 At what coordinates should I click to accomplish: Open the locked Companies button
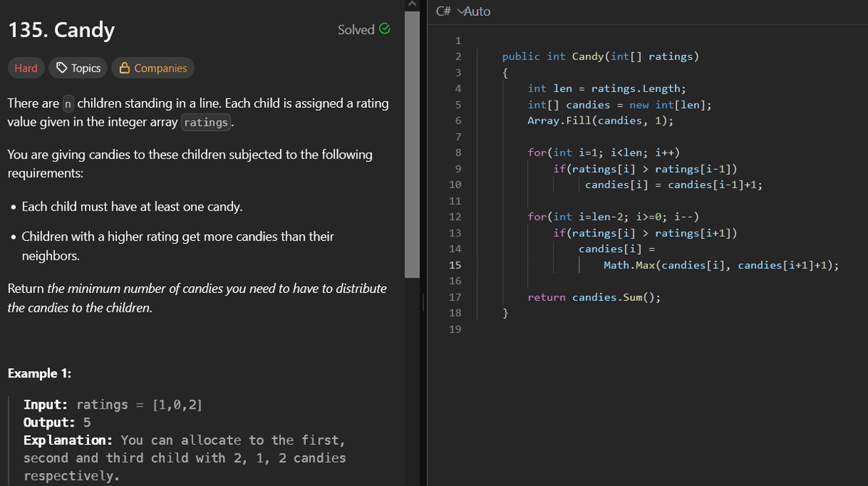point(153,68)
